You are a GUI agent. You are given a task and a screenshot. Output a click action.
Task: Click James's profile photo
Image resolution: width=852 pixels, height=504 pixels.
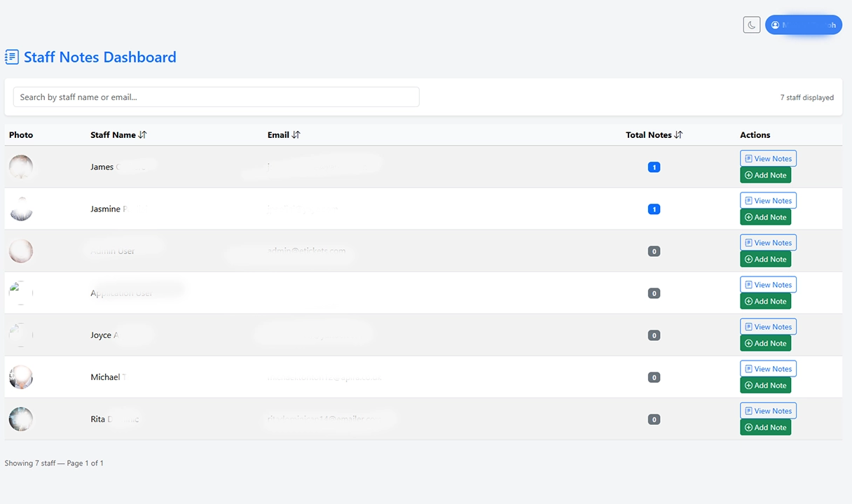(21, 167)
